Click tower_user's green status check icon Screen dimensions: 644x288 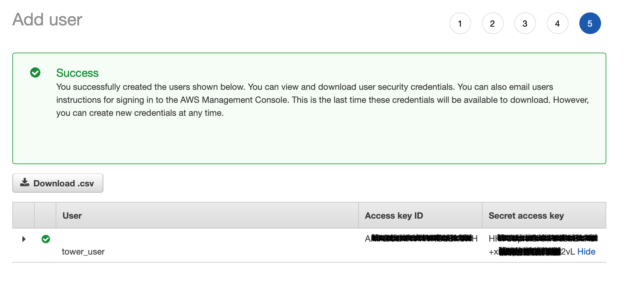[x=46, y=239]
